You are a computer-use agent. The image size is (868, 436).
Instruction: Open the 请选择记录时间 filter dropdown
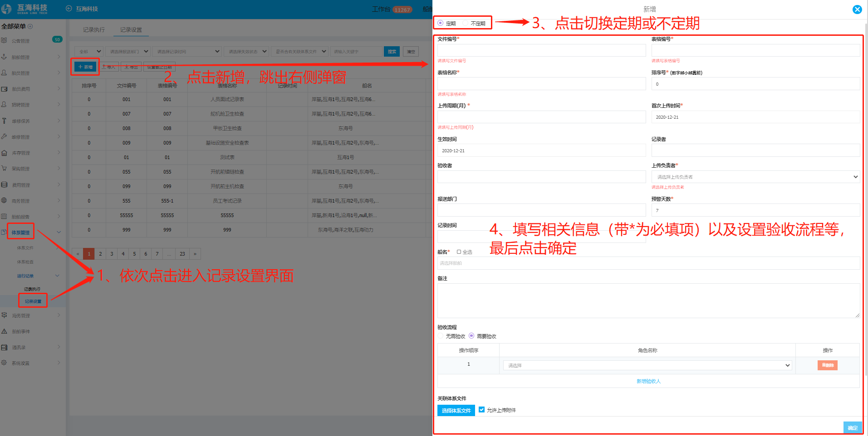click(186, 52)
